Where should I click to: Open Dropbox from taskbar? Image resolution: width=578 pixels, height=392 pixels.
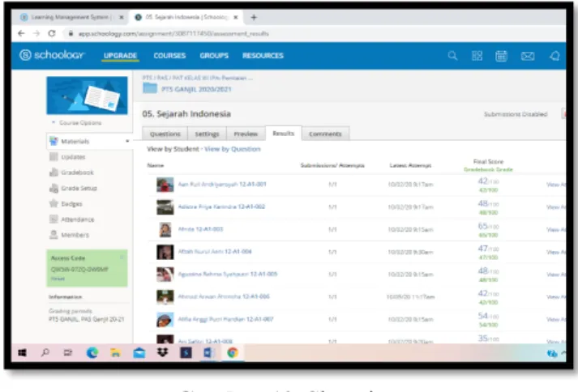pyautogui.click(x=162, y=352)
